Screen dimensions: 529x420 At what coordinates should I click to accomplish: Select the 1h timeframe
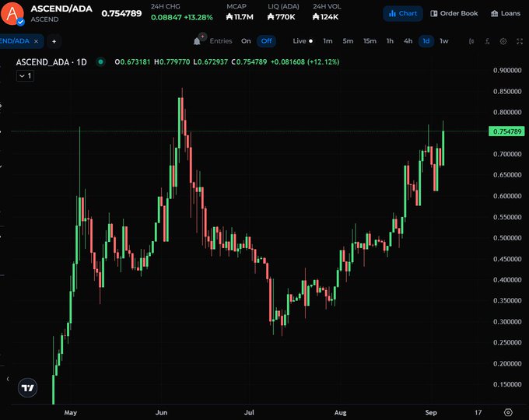point(390,41)
